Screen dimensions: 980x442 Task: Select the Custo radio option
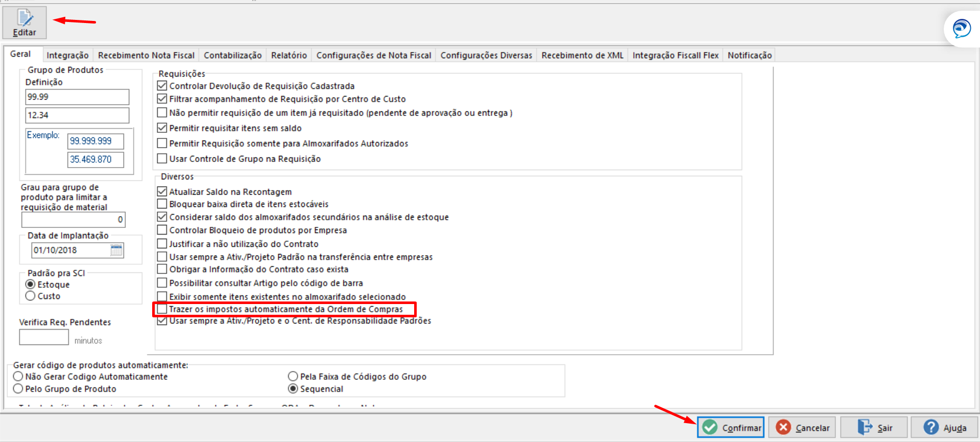(x=31, y=296)
